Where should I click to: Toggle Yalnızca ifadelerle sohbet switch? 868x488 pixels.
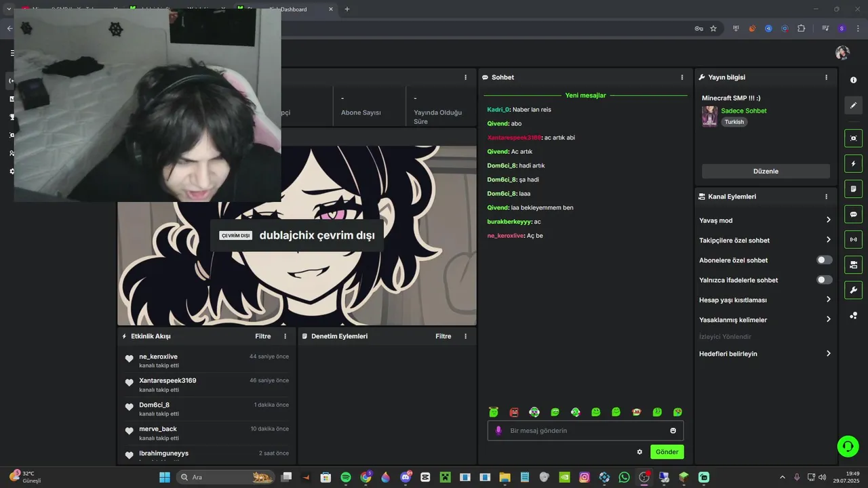click(x=825, y=280)
